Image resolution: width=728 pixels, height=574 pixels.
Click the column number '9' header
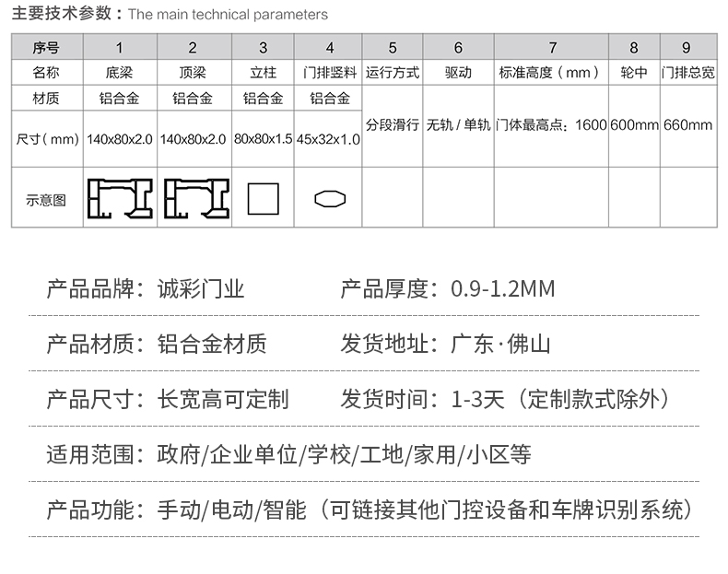[x=687, y=47]
